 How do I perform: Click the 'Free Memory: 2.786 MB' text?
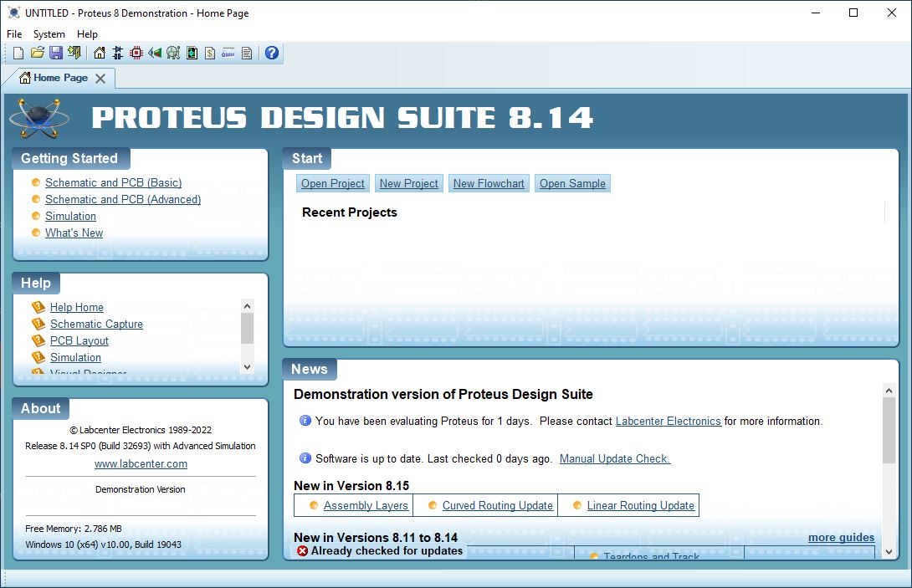click(74, 529)
